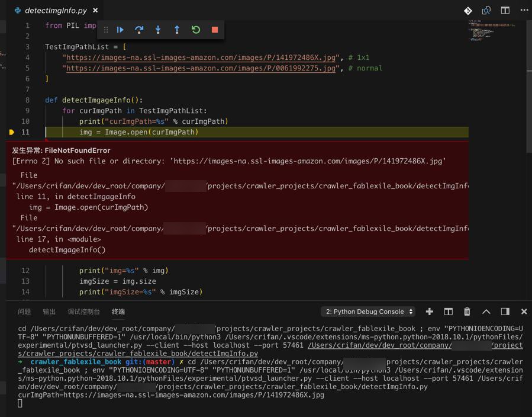532x417 pixels.
Task: Click the '[Errno 2] No such file' message
Action: click(229, 161)
